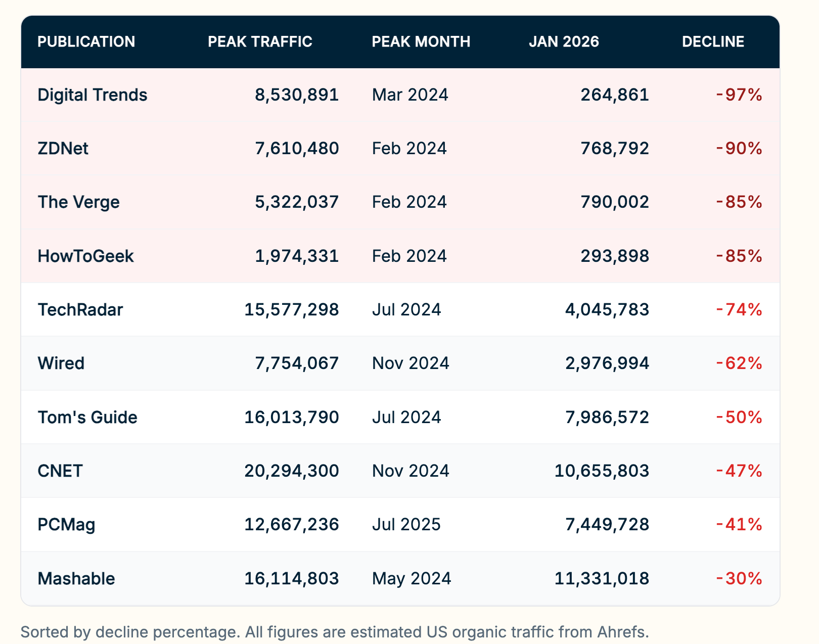
Task: Click the JAN 2026 column header
Action: tap(564, 41)
